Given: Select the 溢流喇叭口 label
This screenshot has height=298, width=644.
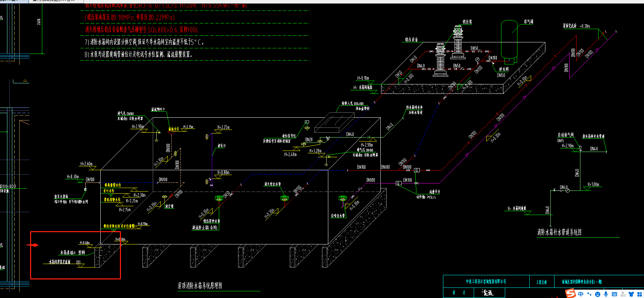Looking at the screenshot, I should pyautogui.click(x=158, y=109).
